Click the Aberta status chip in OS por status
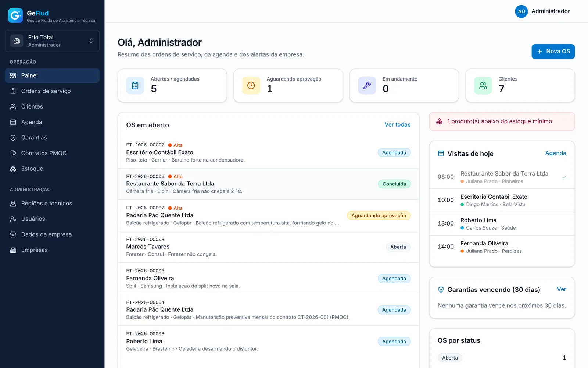588x368 pixels. pyautogui.click(x=450, y=358)
